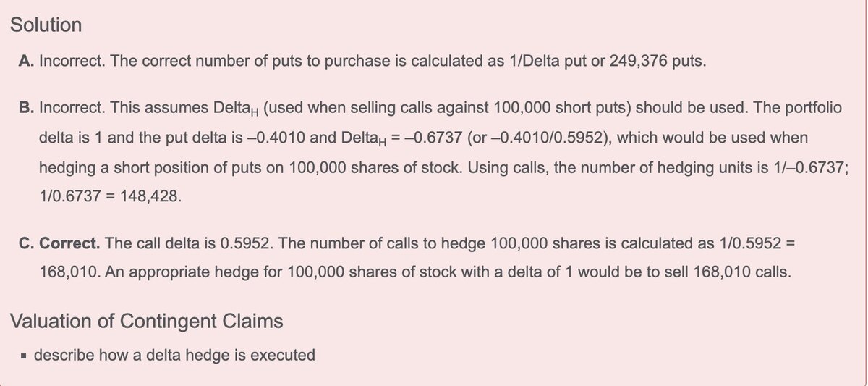This screenshot has width=868, height=386.
Task: Click the "Solution" heading
Action: [46, 25]
